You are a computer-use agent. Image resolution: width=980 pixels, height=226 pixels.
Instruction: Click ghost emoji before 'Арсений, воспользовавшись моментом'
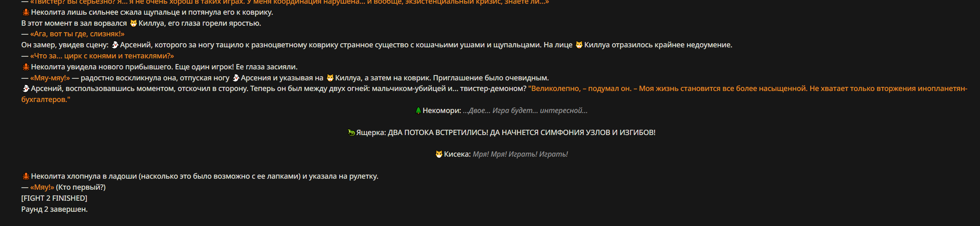pos(26,89)
